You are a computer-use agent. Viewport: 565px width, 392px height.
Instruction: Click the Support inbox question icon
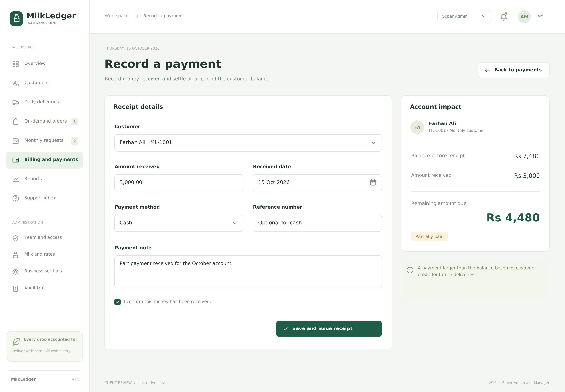[x=16, y=199]
